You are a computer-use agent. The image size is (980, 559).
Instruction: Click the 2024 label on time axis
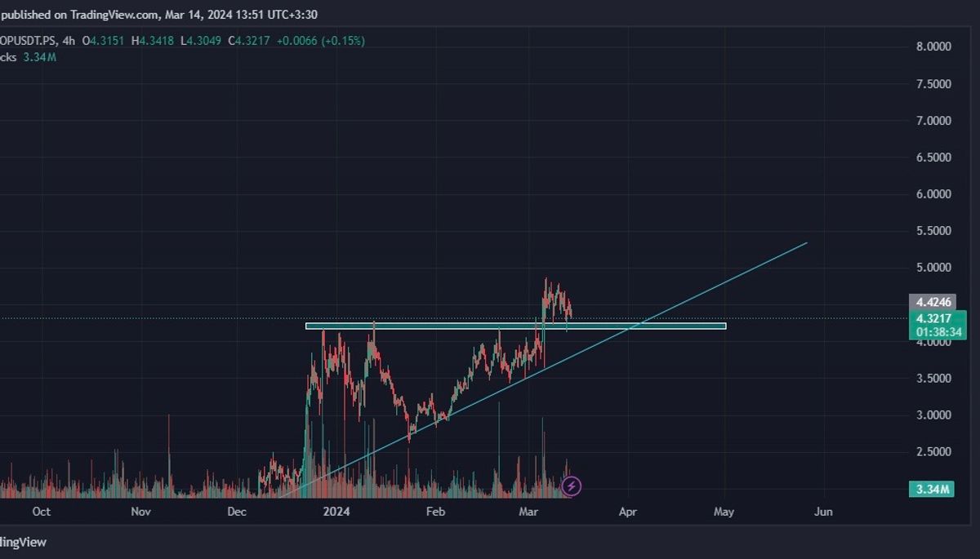(x=336, y=512)
